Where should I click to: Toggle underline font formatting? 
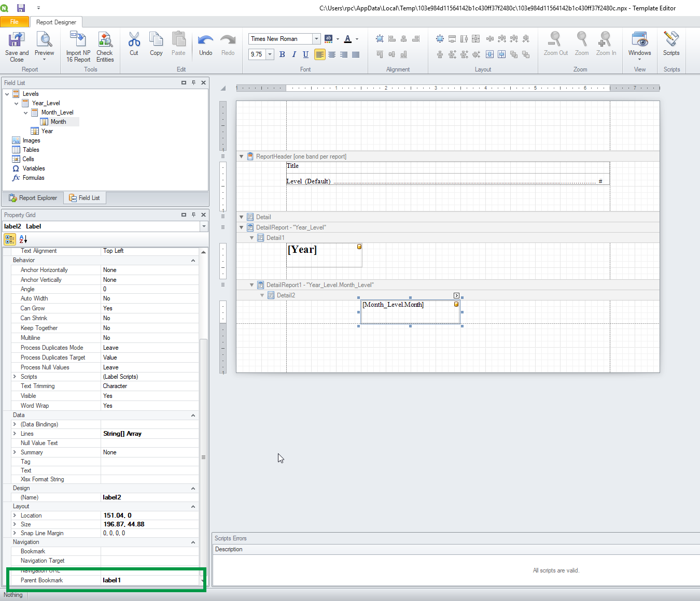306,54
